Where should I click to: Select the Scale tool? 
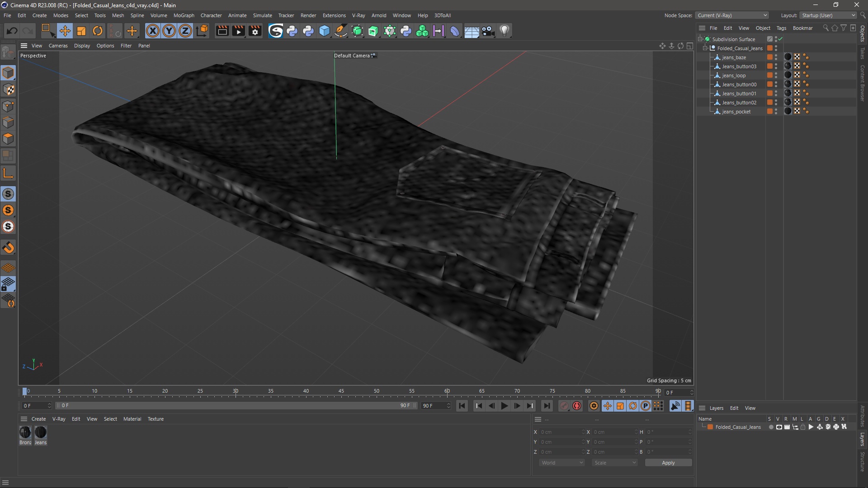(x=81, y=31)
